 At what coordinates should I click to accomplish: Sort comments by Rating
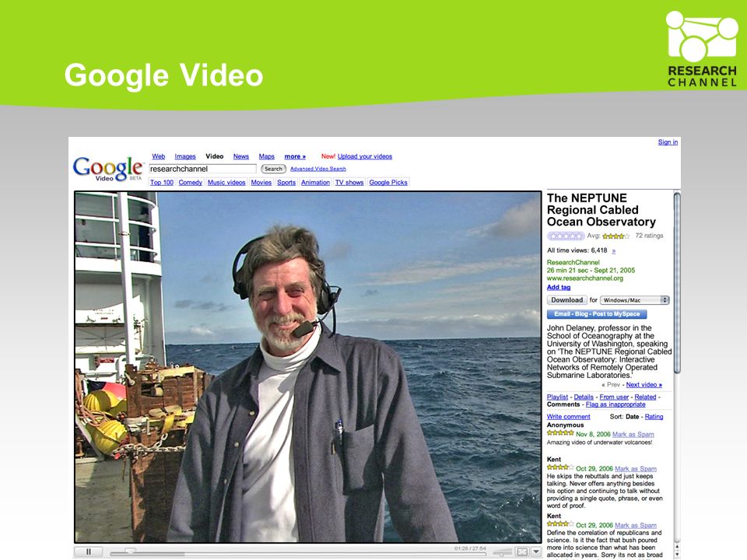[654, 417]
